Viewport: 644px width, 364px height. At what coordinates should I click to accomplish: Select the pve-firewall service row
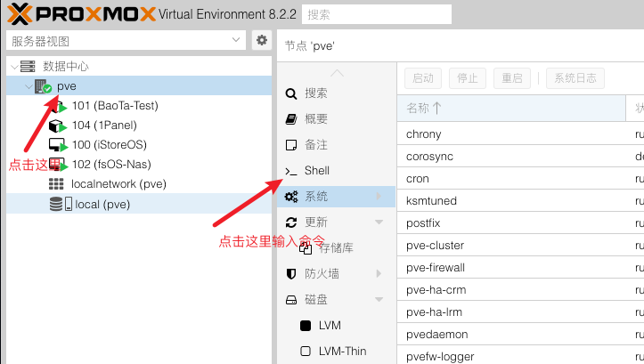pyautogui.click(x=520, y=267)
